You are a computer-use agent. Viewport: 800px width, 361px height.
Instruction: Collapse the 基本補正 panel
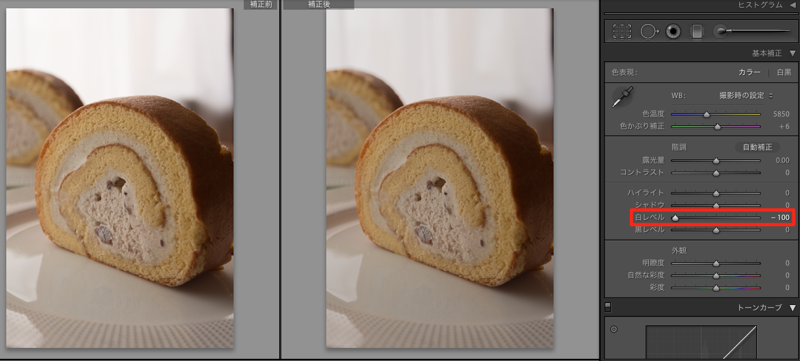[x=792, y=53]
